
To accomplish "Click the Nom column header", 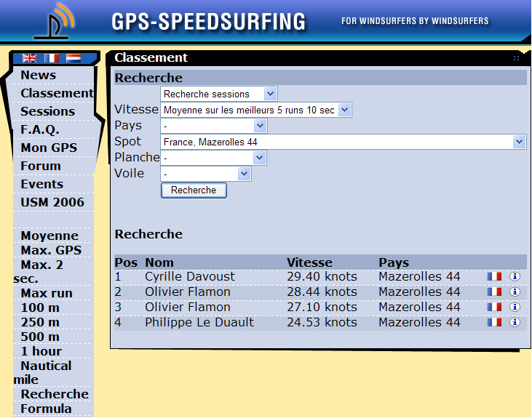I will 159,262.
